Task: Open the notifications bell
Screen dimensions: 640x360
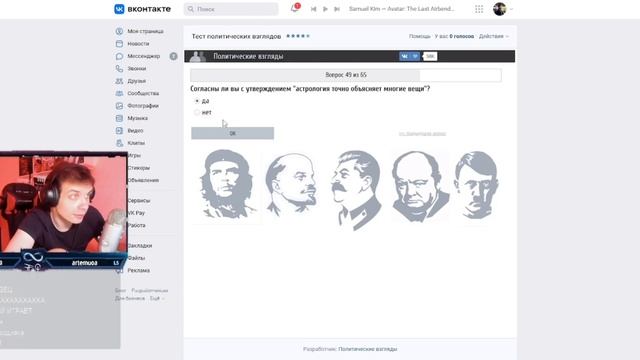Action: [x=294, y=9]
